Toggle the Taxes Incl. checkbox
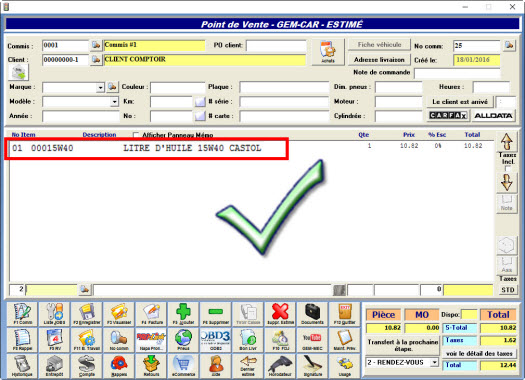This screenshot has width=525, height=380. [x=508, y=169]
